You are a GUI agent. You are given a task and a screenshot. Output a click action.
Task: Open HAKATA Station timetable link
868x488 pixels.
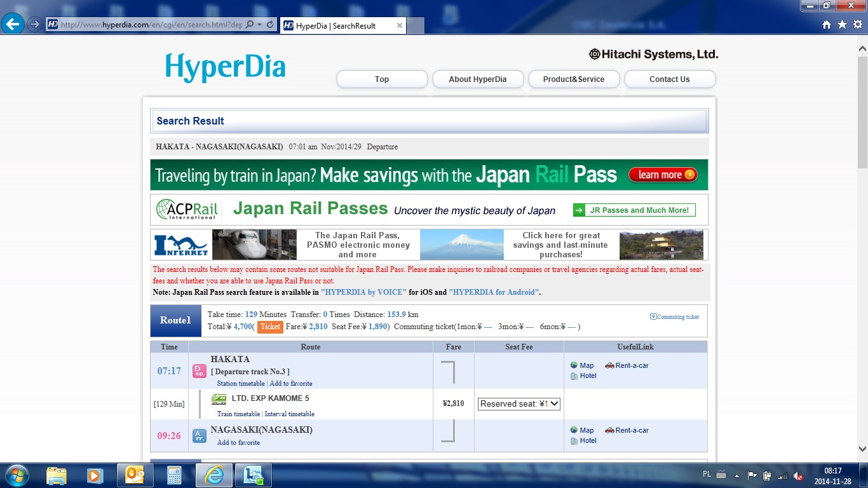tap(241, 384)
